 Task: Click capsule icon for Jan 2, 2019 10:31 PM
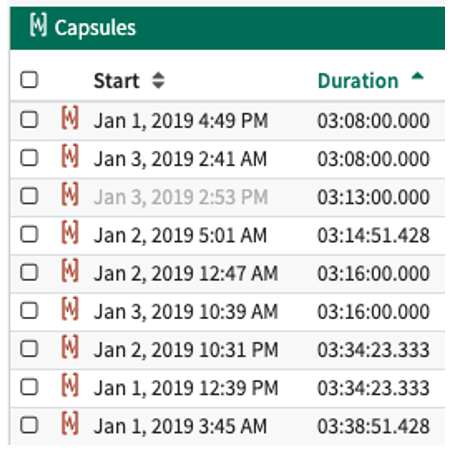coord(70,347)
